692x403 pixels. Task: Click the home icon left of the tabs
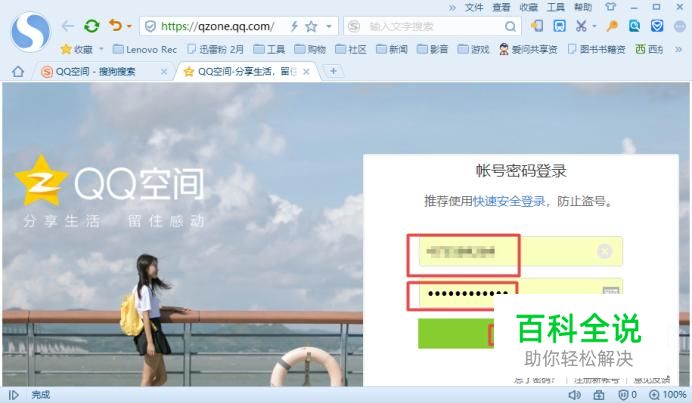coord(18,71)
